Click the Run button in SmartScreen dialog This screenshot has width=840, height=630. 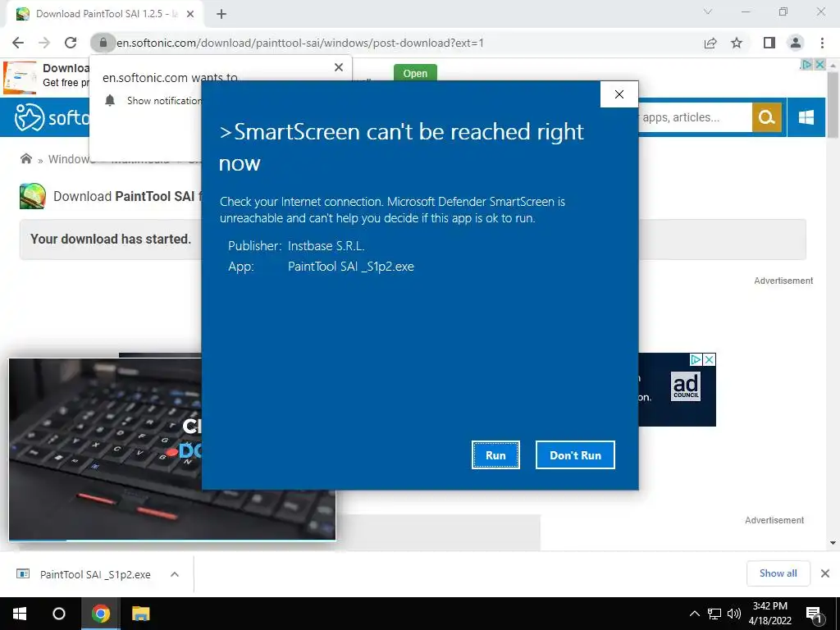pyautogui.click(x=495, y=454)
